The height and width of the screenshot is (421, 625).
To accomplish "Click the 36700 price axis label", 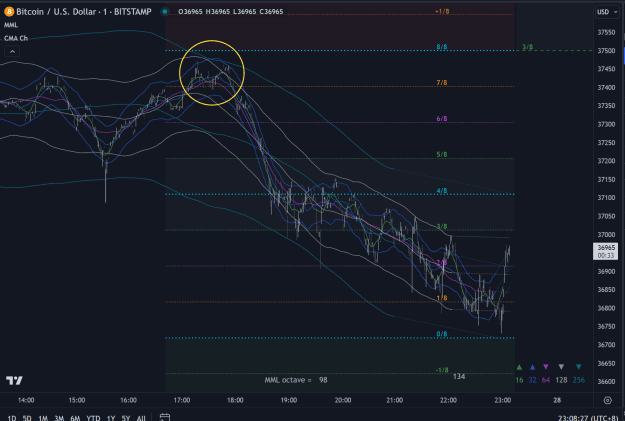I will tap(606, 345).
